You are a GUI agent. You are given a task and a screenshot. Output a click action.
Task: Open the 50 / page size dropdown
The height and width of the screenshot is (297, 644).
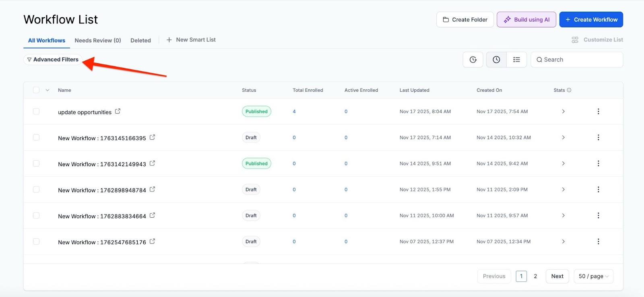click(593, 276)
